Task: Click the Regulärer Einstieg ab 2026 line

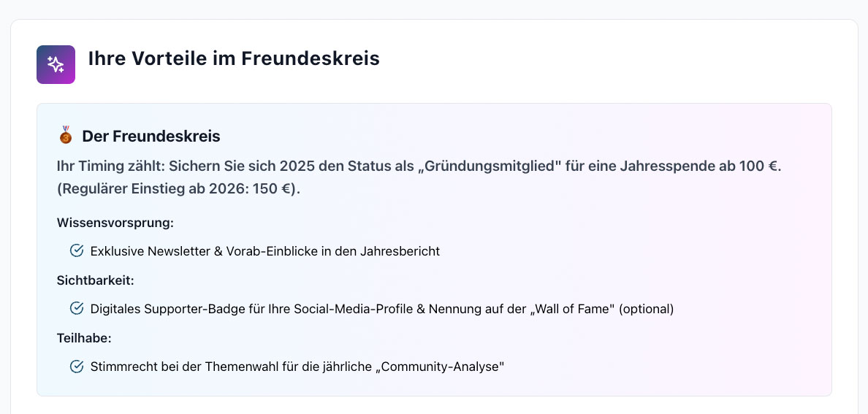Action: coord(178,188)
